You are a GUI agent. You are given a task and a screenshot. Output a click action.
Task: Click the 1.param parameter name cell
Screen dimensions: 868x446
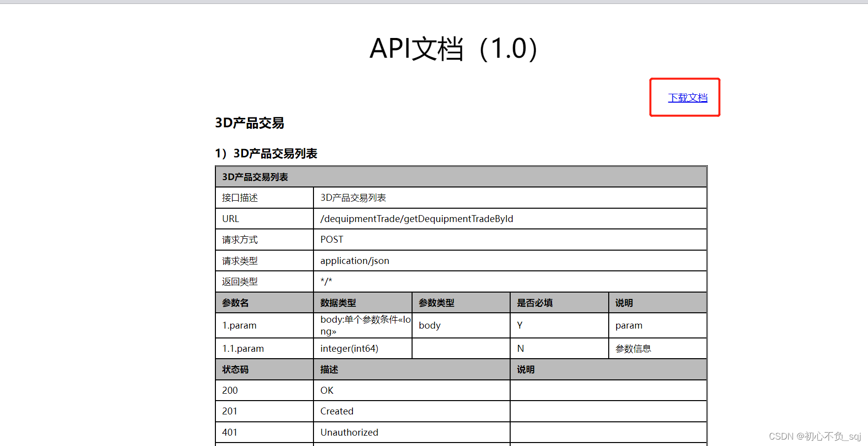264,326
